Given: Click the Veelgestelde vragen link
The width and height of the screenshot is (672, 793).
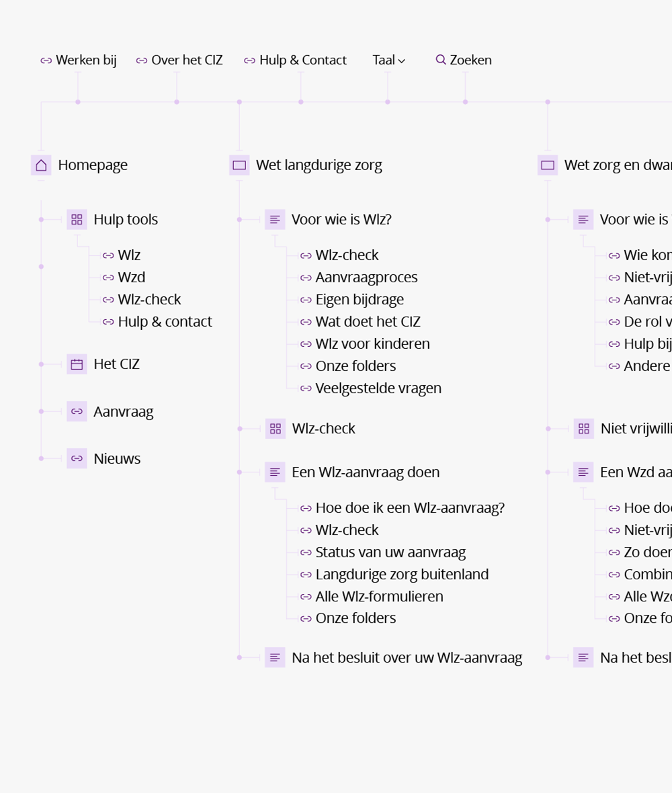Looking at the screenshot, I should [378, 388].
